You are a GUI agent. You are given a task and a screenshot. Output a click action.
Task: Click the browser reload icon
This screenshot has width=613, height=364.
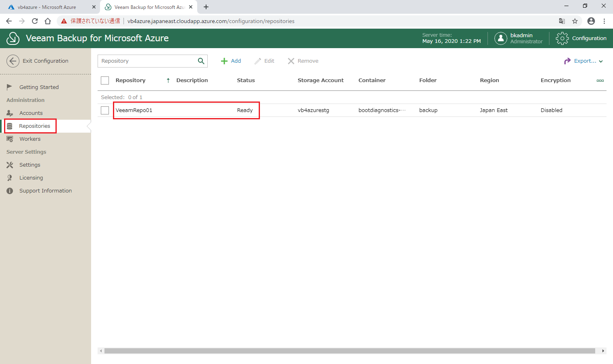pos(35,21)
